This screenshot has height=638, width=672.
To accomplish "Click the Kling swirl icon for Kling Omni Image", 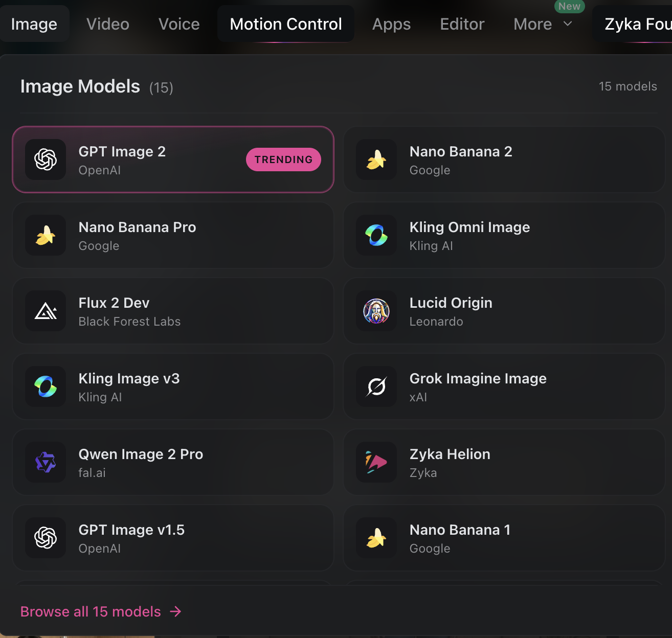I will (x=376, y=235).
